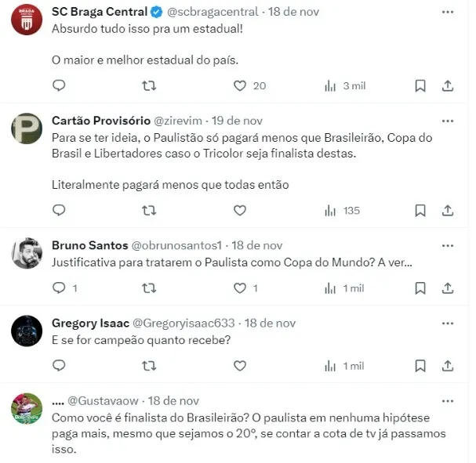This screenshot has height=463, width=476.
Task: Open more options on Cartão Provisório tweet
Action: (448, 121)
